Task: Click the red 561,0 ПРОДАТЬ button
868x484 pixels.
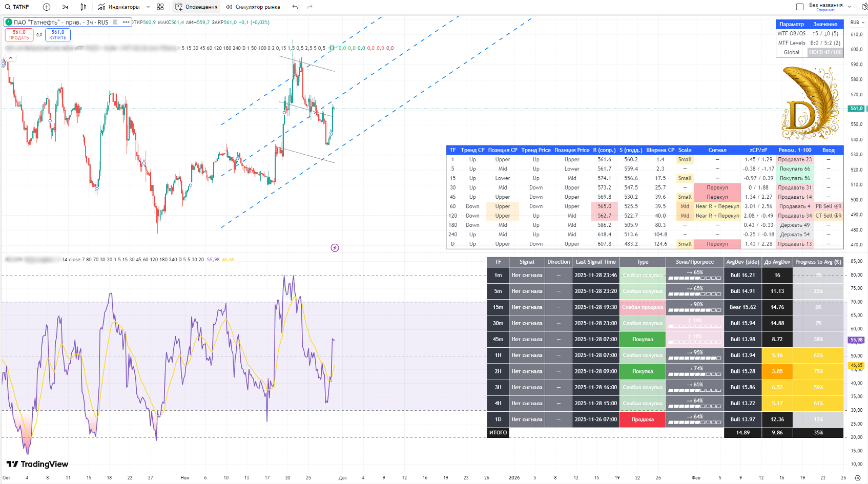Action: click(x=19, y=34)
